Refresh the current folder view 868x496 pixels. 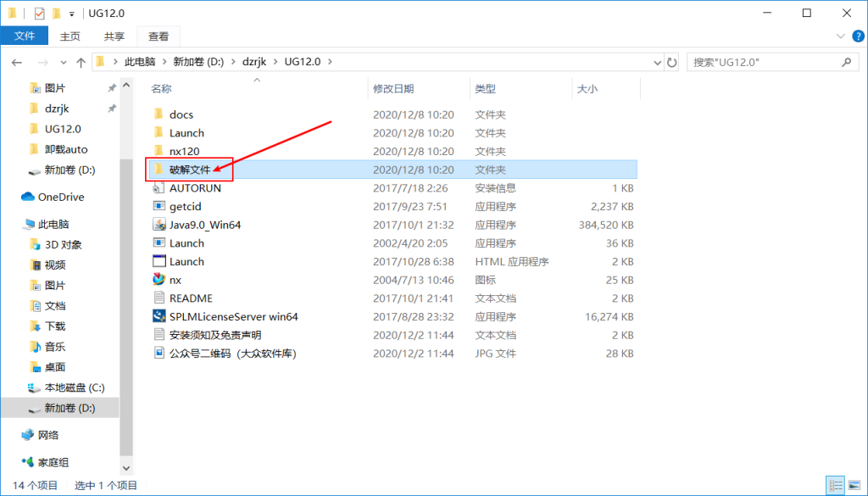[x=672, y=62]
